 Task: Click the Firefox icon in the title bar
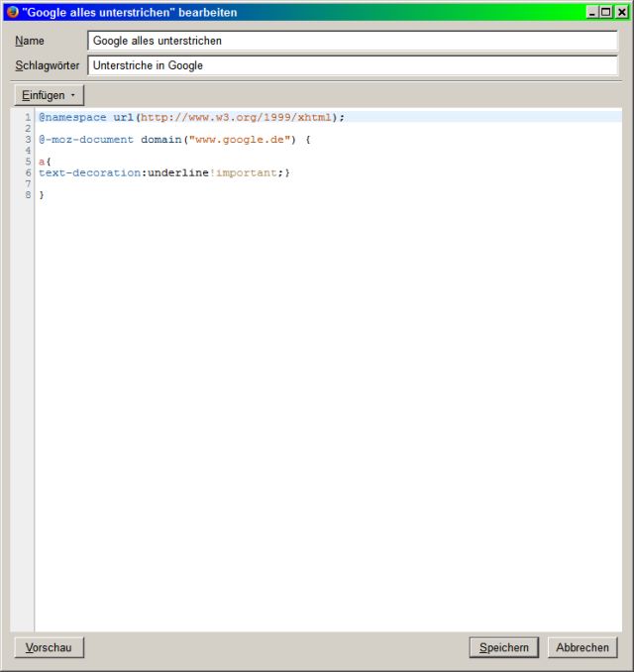click(13, 12)
